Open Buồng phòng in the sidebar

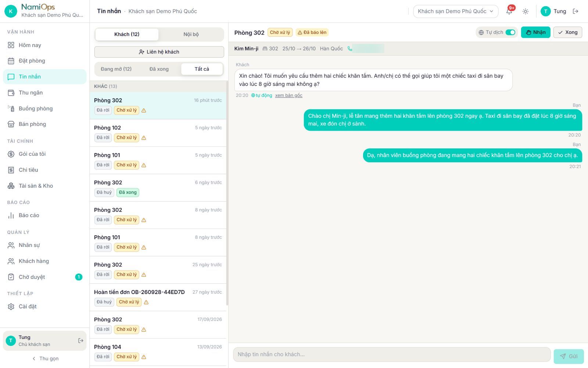tap(45, 109)
